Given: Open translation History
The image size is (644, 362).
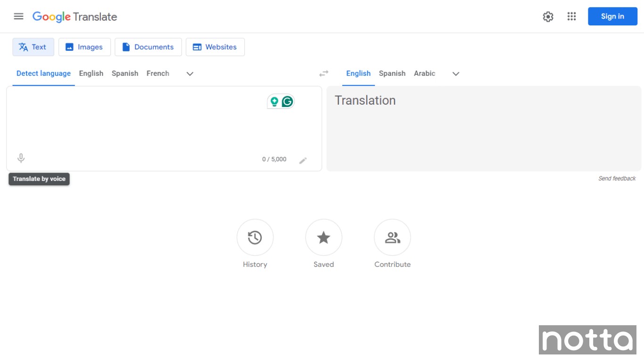Looking at the screenshot, I should point(255,238).
